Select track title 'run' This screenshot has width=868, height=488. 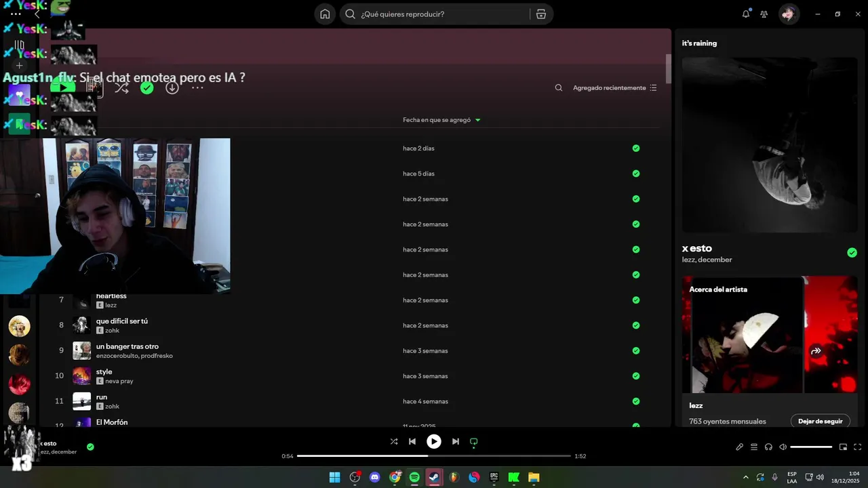[101, 397]
